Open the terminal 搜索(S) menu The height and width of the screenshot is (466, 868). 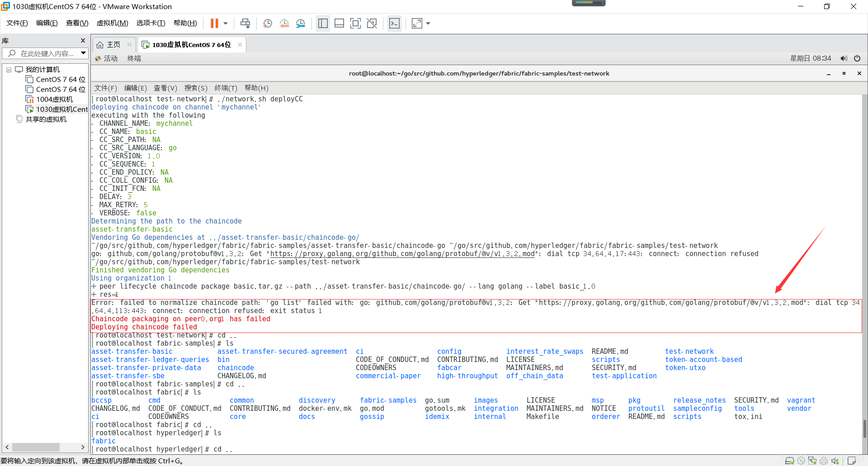(196, 88)
